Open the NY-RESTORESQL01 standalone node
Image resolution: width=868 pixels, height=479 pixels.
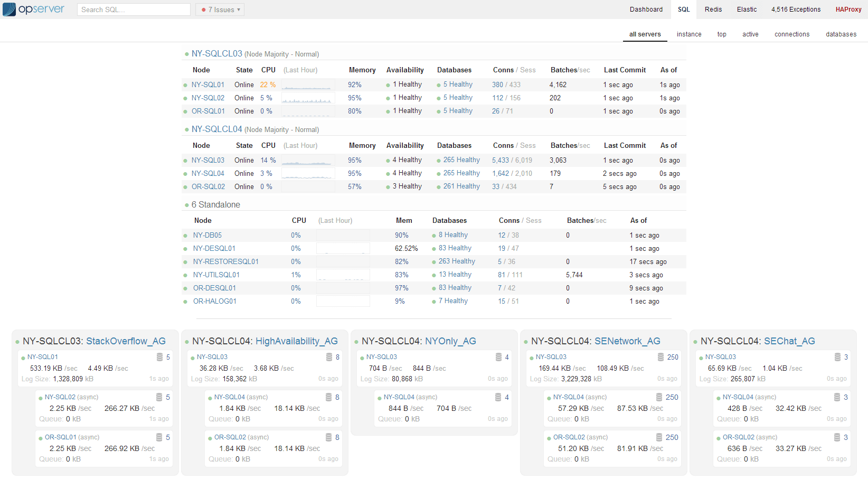click(225, 262)
